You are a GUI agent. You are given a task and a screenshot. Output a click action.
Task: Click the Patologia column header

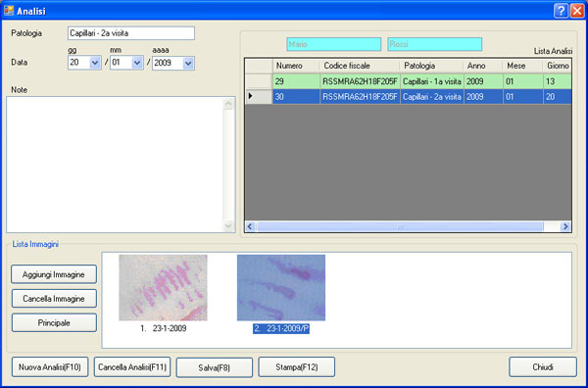tap(432, 66)
